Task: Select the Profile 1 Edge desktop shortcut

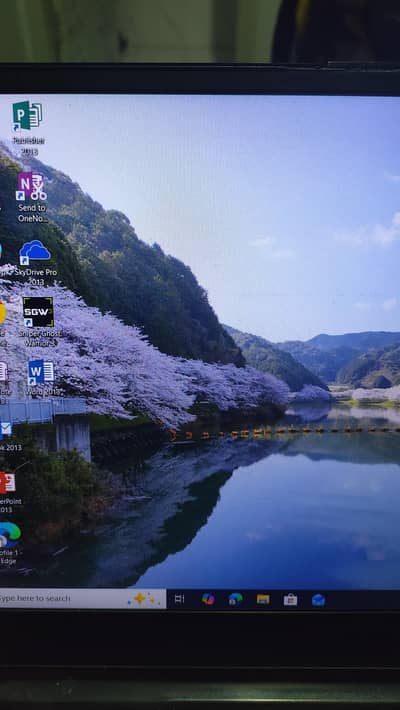Action: pyautogui.click(x=10, y=543)
